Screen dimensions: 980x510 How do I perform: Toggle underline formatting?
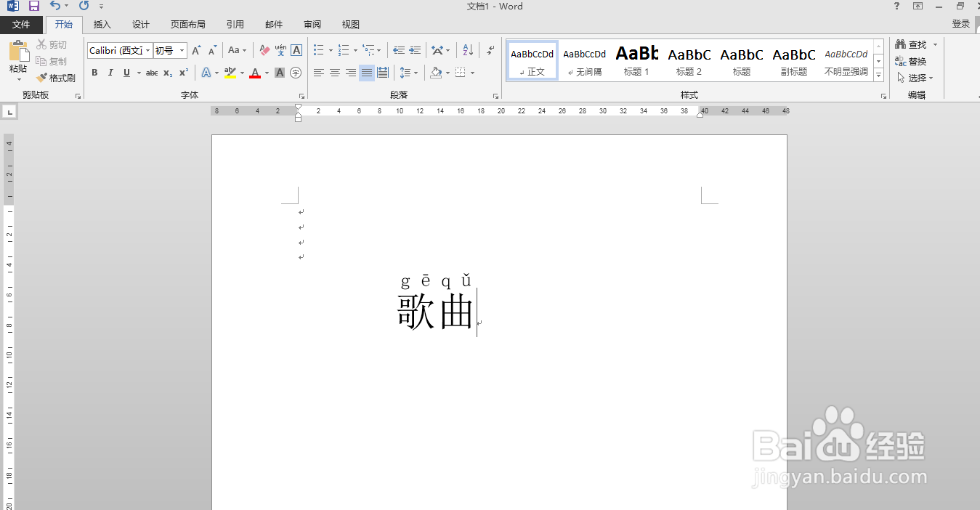[126, 73]
